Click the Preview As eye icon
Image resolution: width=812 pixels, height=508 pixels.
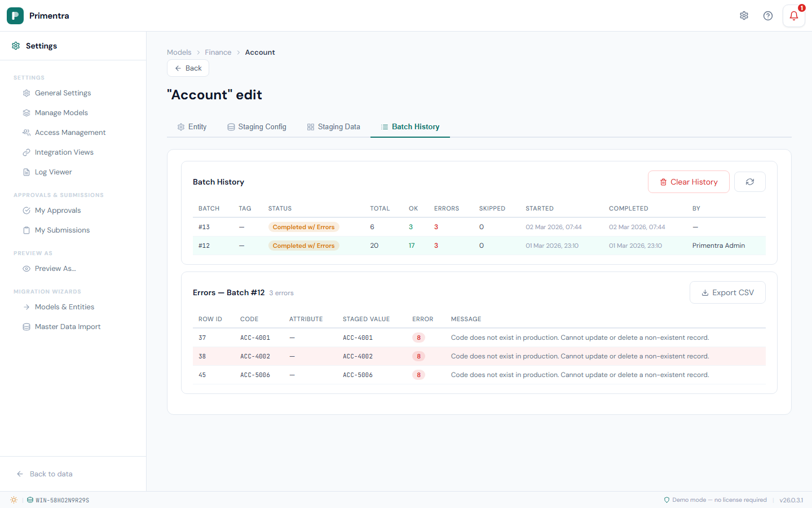point(27,269)
